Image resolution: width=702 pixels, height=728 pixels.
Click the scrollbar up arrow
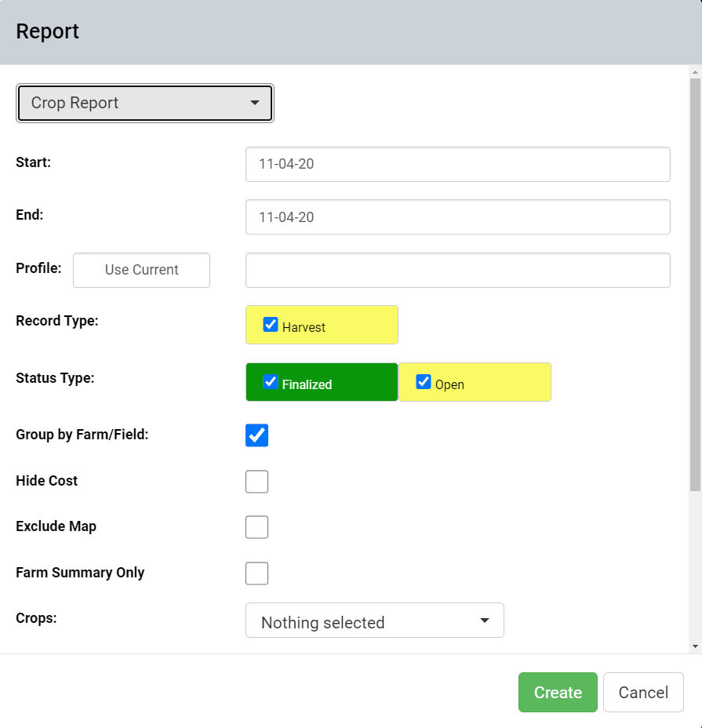[x=695, y=72]
